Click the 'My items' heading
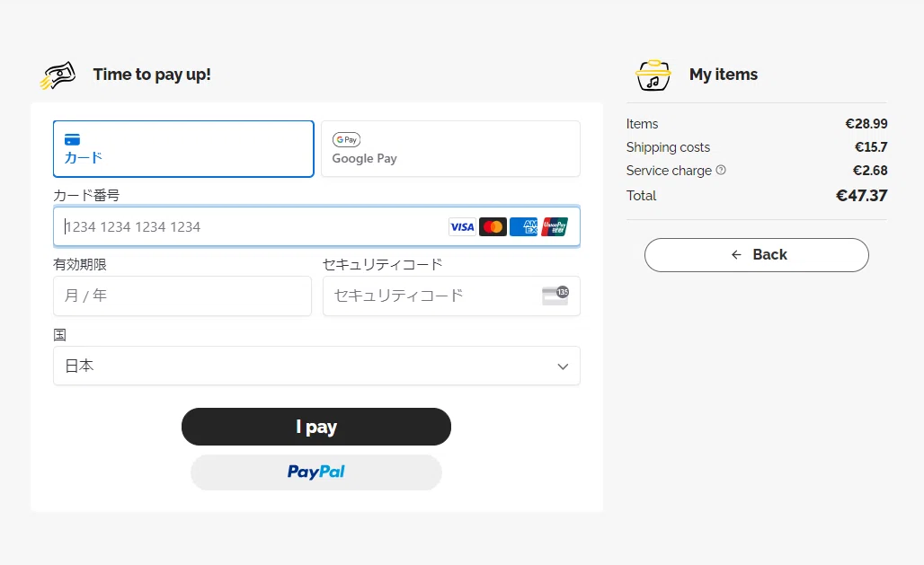924x565 pixels. [724, 75]
